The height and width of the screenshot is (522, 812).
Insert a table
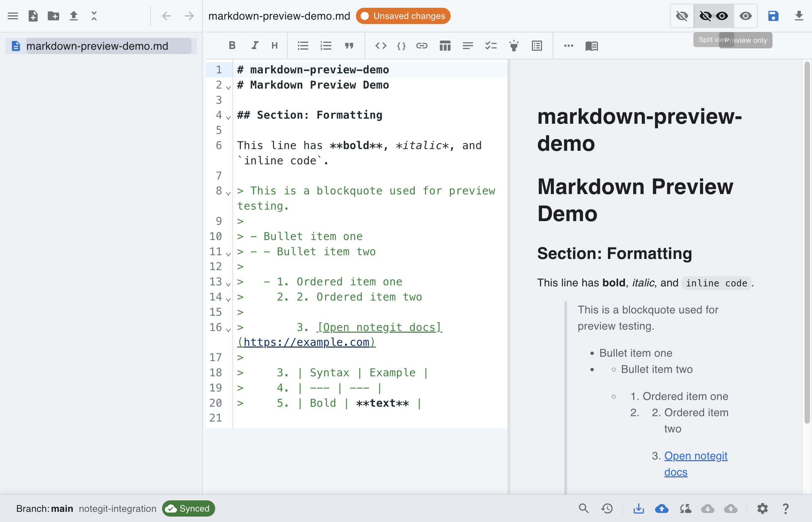tap(445, 45)
